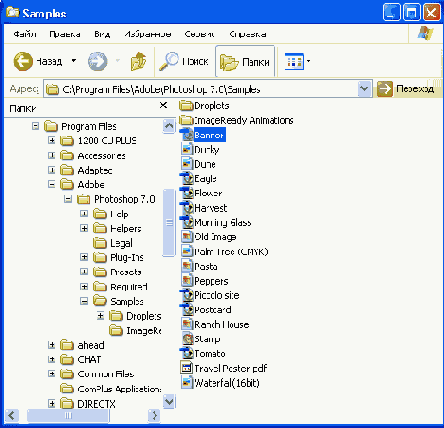The image size is (444, 428).
Task: Expand the Adaptec folder node
Action: point(51,170)
